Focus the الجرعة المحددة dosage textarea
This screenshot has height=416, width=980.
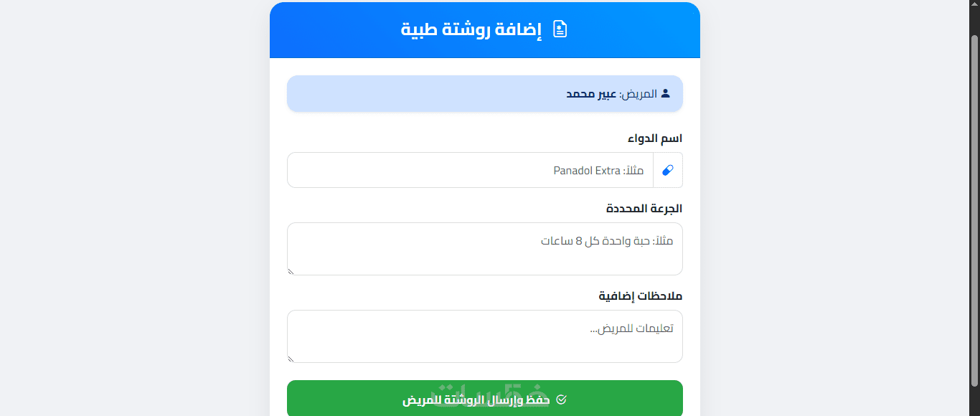click(x=485, y=249)
